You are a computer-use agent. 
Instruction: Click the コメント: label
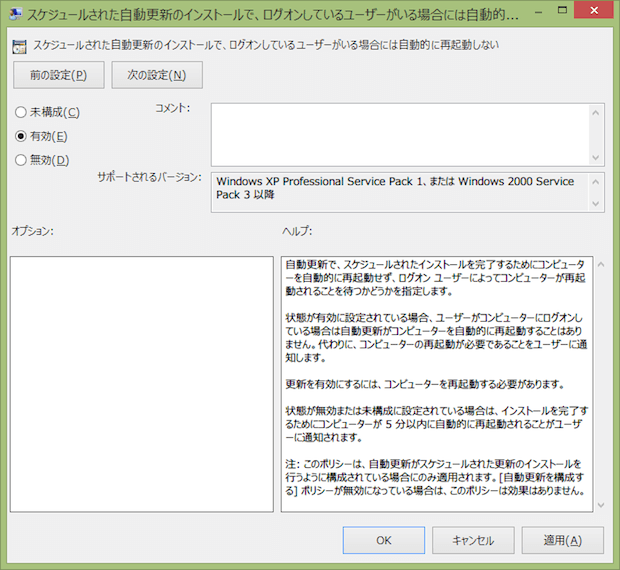[172, 108]
